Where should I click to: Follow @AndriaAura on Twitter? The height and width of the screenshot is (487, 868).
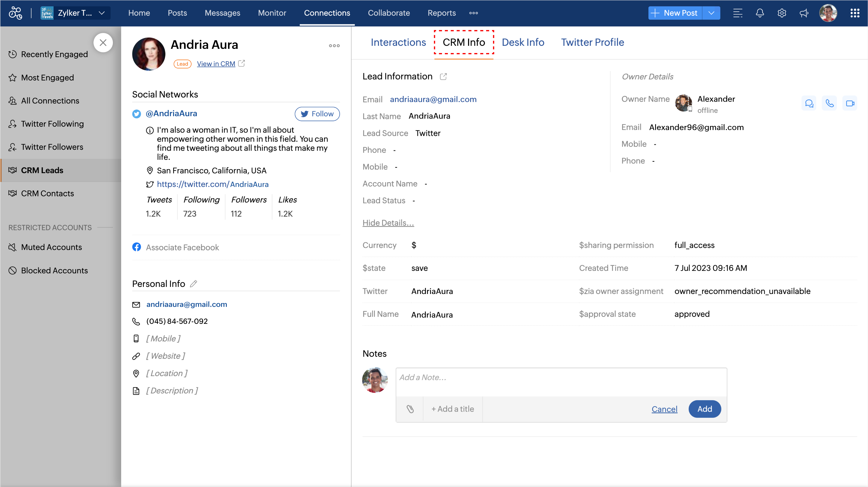tap(317, 114)
